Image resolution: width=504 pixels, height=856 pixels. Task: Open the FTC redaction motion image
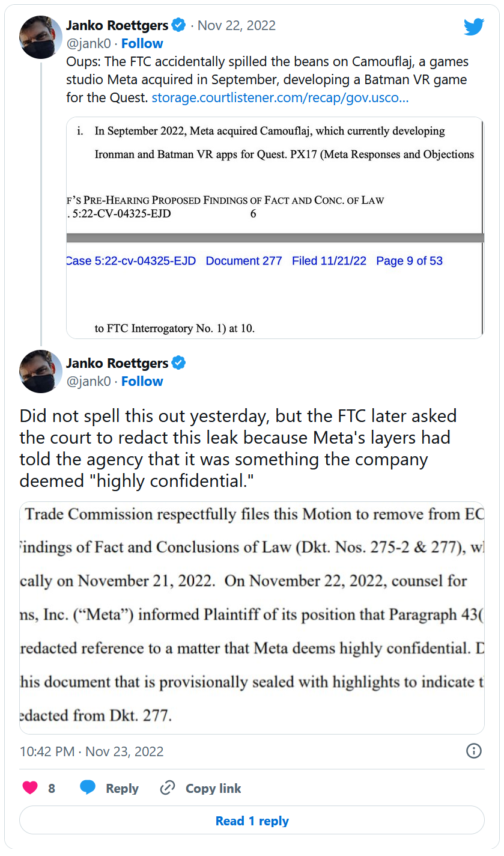click(252, 617)
